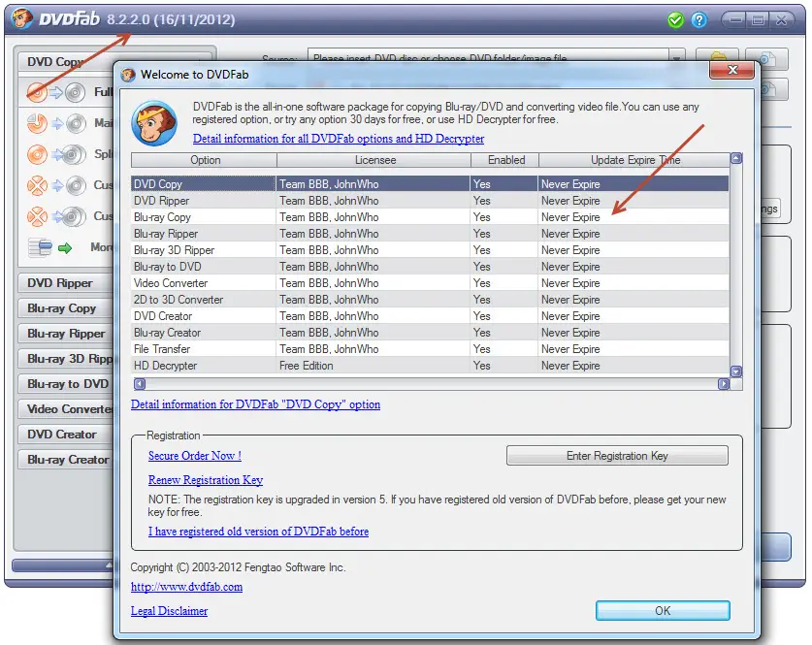Open the blue help question mark icon
The height and width of the screenshot is (645, 812).
699,20
